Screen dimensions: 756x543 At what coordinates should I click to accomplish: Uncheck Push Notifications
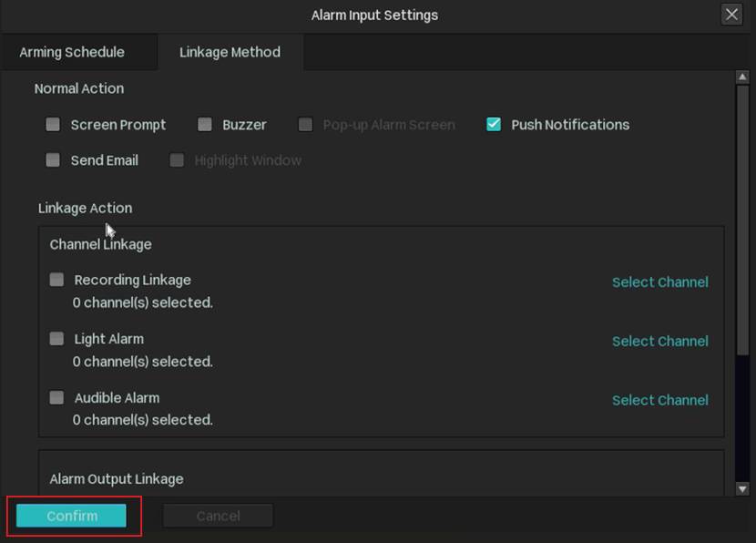click(494, 125)
